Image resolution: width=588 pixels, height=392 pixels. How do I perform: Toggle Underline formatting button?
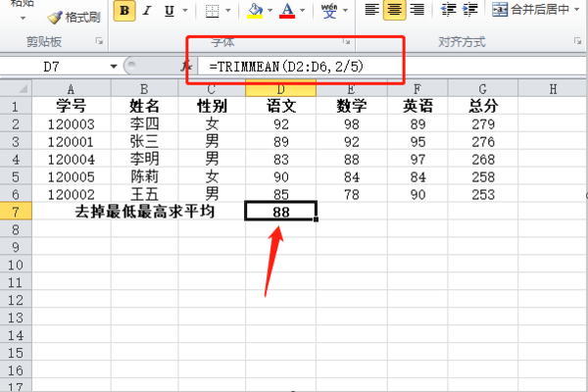click(x=170, y=11)
